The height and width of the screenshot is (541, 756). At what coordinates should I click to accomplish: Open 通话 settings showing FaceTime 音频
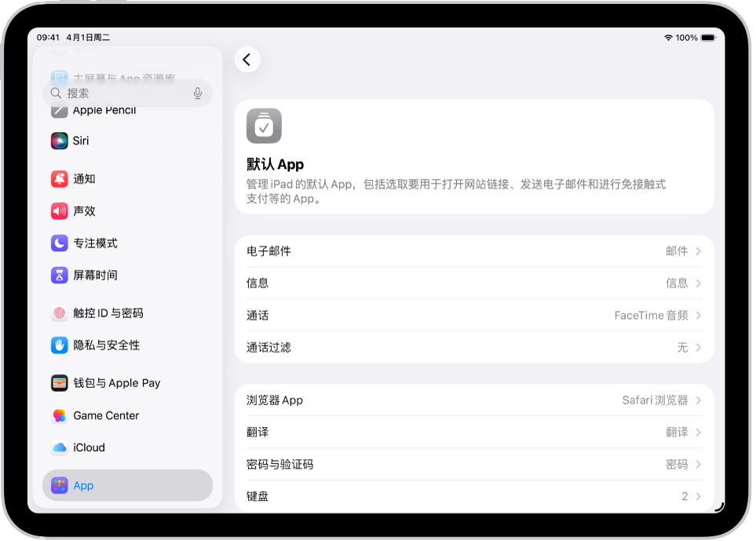tap(473, 315)
